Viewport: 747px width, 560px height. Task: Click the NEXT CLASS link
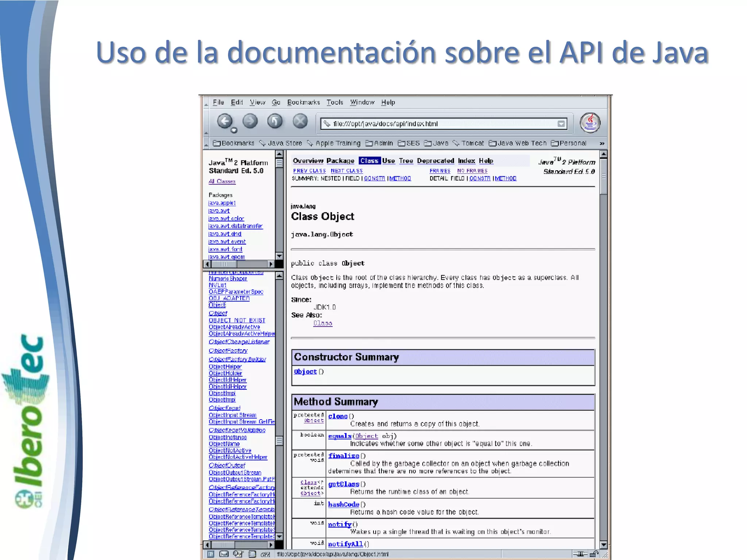pyautogui.click(x=347, y=171)
